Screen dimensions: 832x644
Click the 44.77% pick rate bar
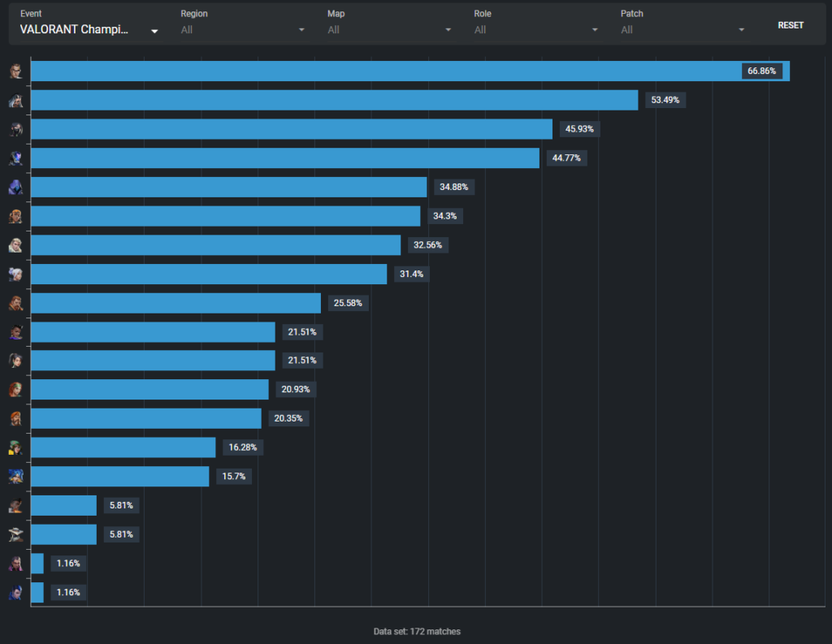coord(285,158)
